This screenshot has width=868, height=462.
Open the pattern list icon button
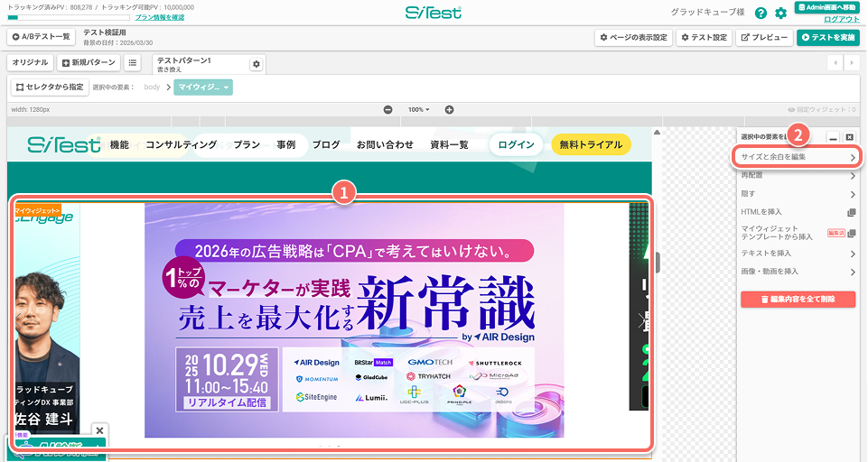[132, 62]
